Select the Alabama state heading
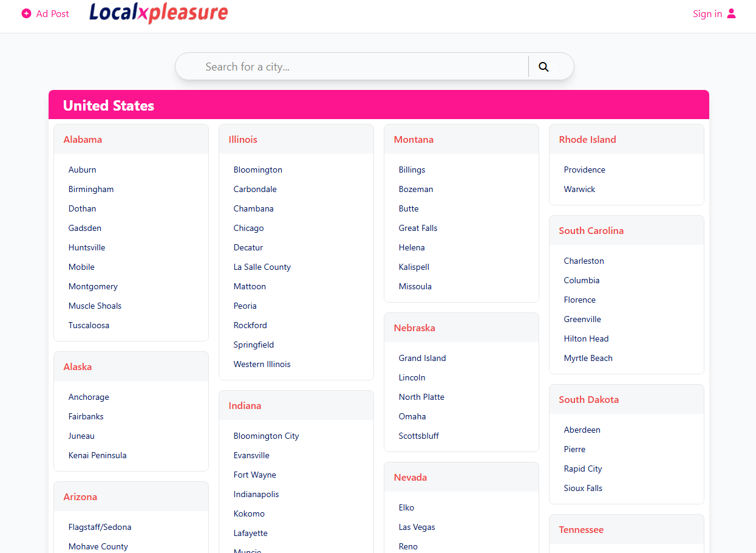This screenshot has height=553, width=756. point(83,139)
